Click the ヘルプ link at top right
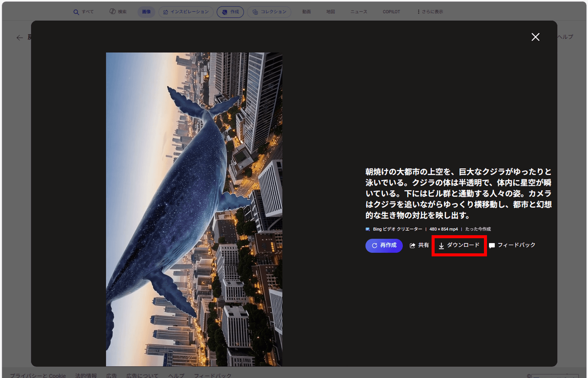 565,37
